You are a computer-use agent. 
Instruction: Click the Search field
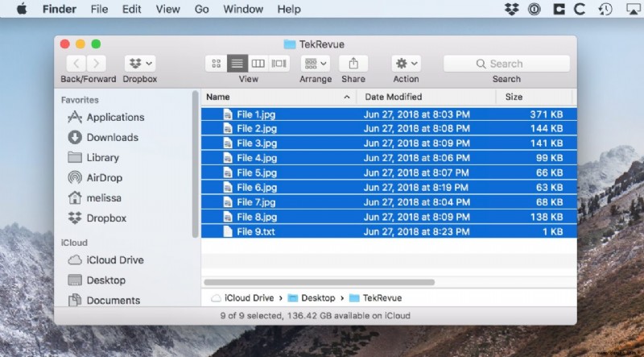(x=506, y=64)
